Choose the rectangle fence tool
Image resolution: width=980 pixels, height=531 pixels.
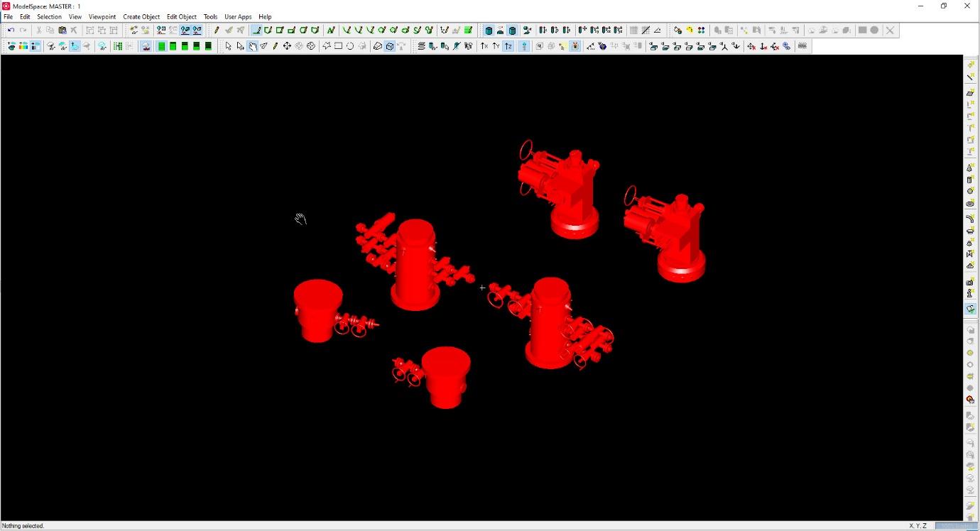(339, 46)
